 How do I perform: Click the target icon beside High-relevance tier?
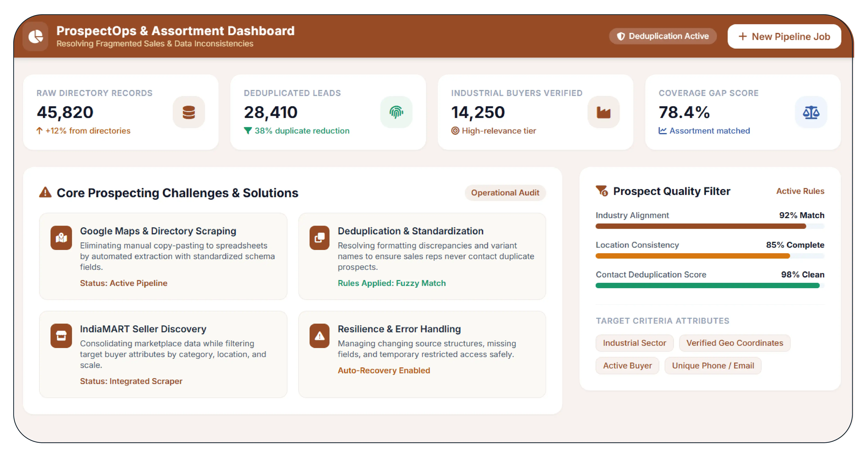[455, 131]
